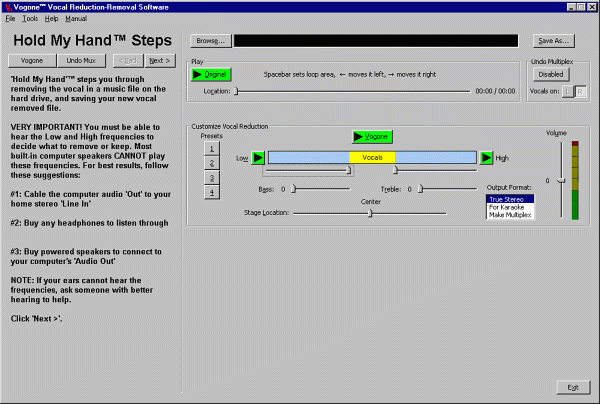Click the high cutoff slider handle
The width and height of the screenshot is (600, 404).
[x=395, y=170]
